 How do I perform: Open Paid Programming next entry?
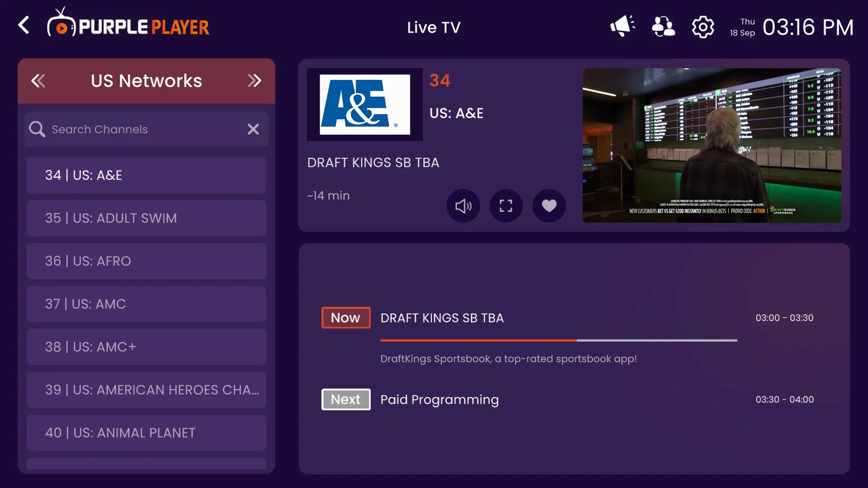click(x=439, y=399)
